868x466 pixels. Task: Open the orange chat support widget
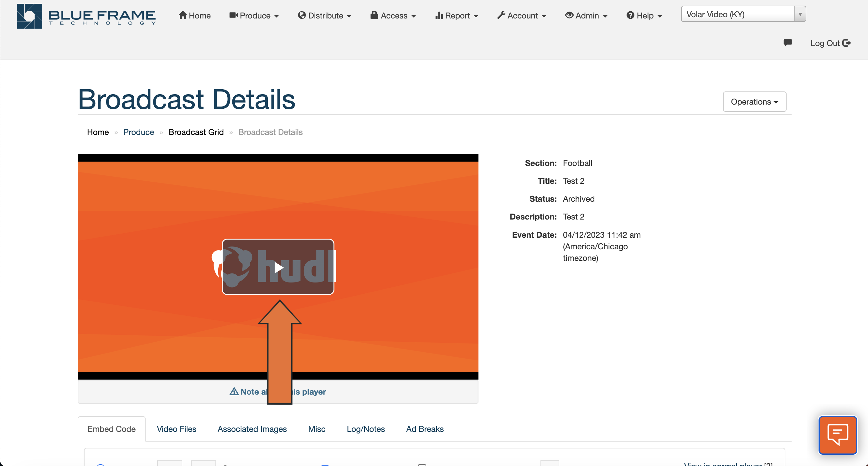838,435
